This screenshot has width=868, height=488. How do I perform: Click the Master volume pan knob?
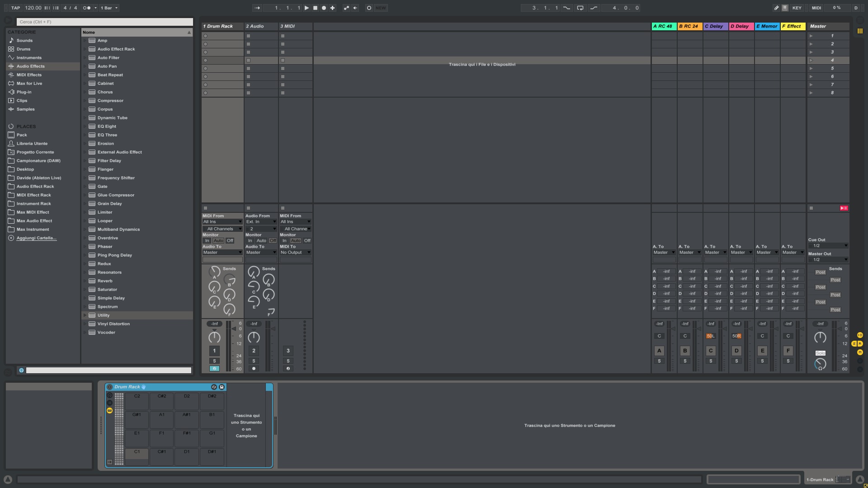820,337
